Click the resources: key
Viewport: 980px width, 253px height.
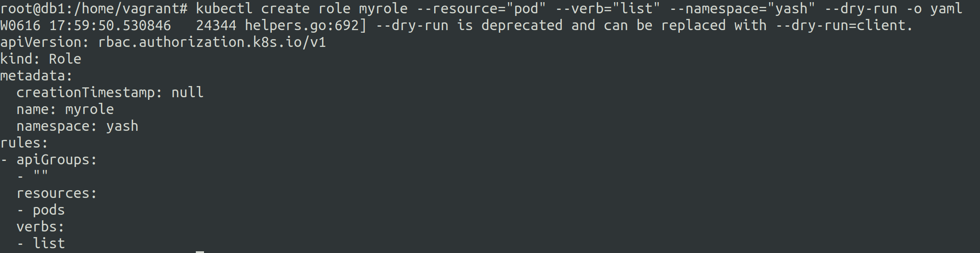coord(57,193)
